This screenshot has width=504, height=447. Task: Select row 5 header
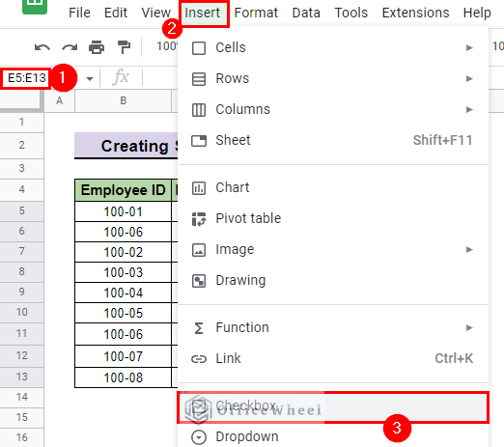click(21, 211)
